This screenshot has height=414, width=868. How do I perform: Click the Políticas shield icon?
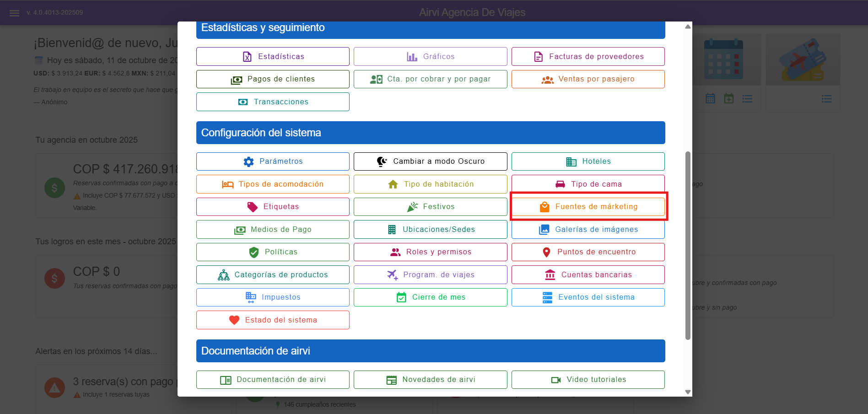pos(254,252)
